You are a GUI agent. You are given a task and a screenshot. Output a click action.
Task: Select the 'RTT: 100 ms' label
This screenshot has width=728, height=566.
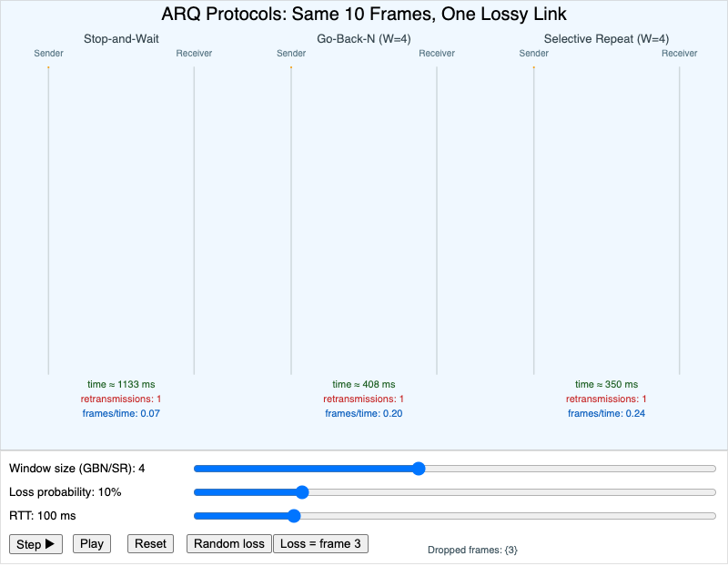[x=42, y=516]
